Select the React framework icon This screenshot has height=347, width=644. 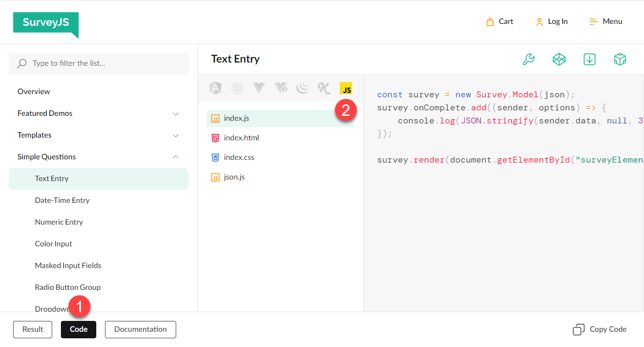pos(237,88)
